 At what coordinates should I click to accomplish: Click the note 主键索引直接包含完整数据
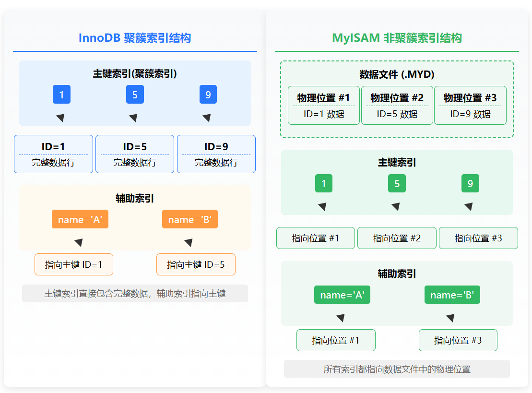coord(135,294)
